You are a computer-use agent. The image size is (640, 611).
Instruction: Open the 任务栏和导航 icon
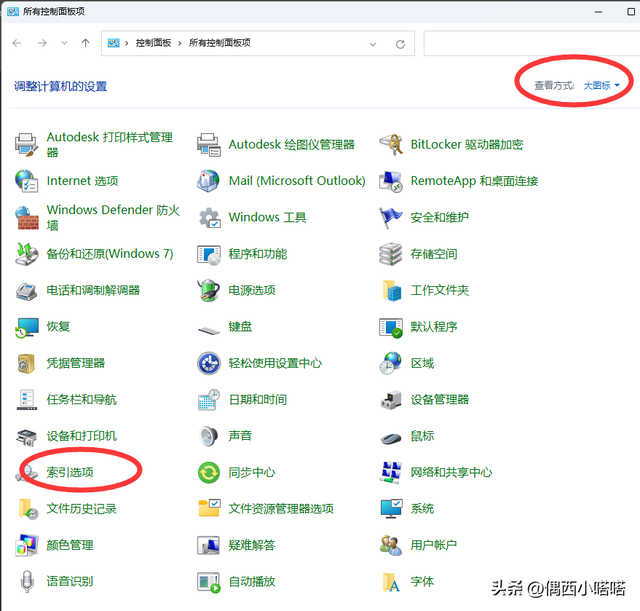pos(27,400)
